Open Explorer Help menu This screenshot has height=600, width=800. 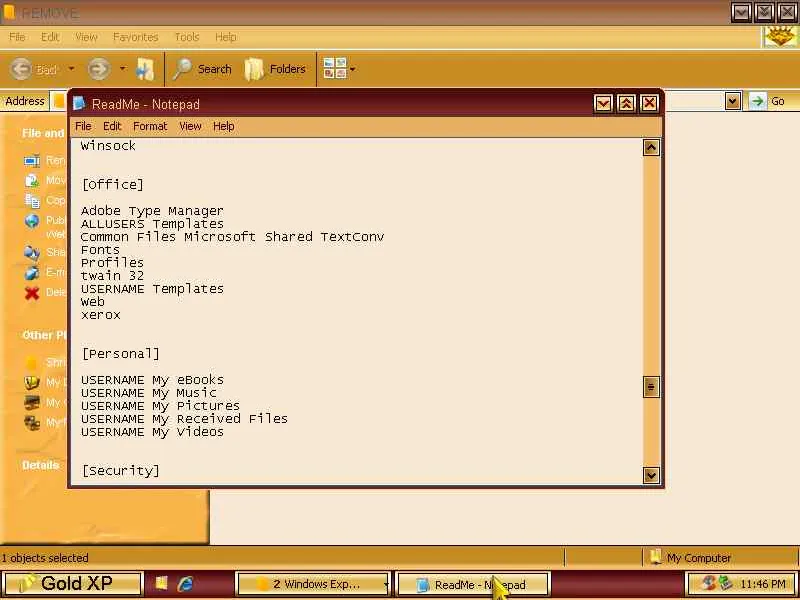click(x=226, y=37)
